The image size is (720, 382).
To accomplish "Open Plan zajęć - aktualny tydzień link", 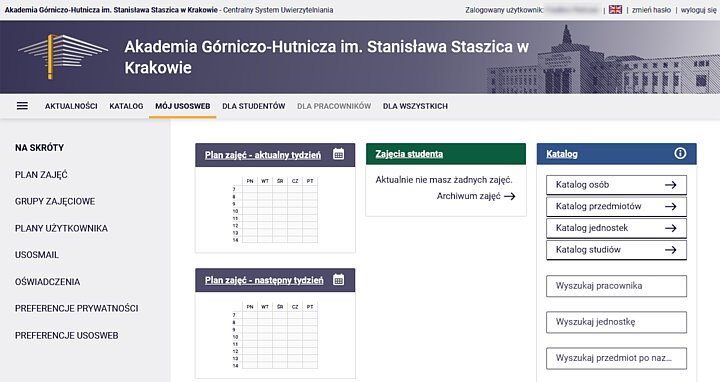I will tap(263, 155).
